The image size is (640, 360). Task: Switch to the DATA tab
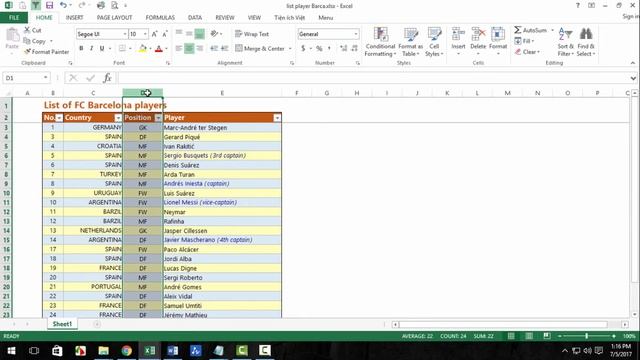pos(195,18)
